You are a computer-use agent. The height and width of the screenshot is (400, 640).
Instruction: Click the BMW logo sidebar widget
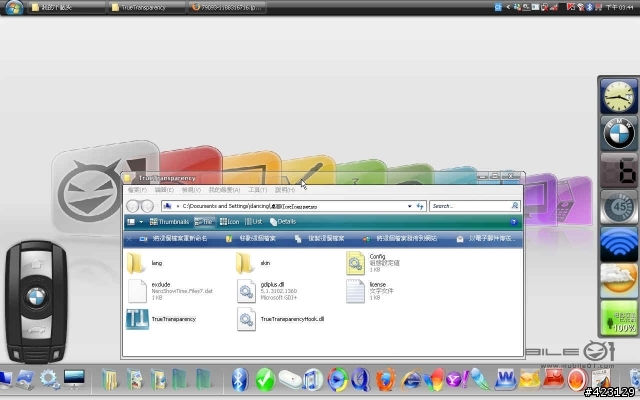pyautogui.click(x=619, y=133)
